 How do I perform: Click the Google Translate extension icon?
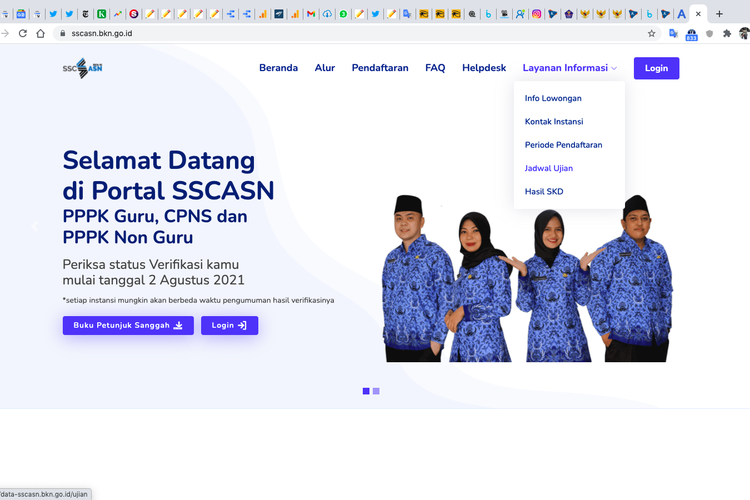point(673,33)
